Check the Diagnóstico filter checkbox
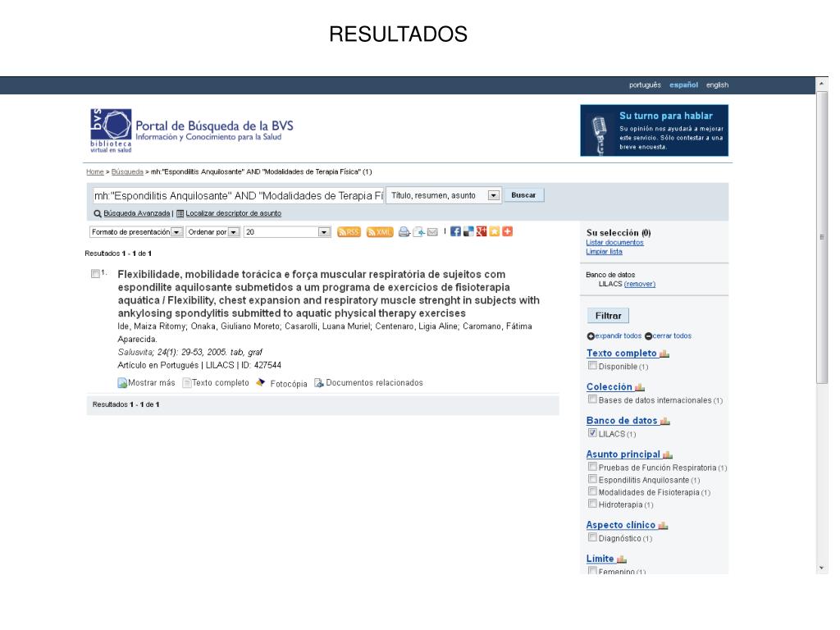840x630 pixels. (592, 537)
